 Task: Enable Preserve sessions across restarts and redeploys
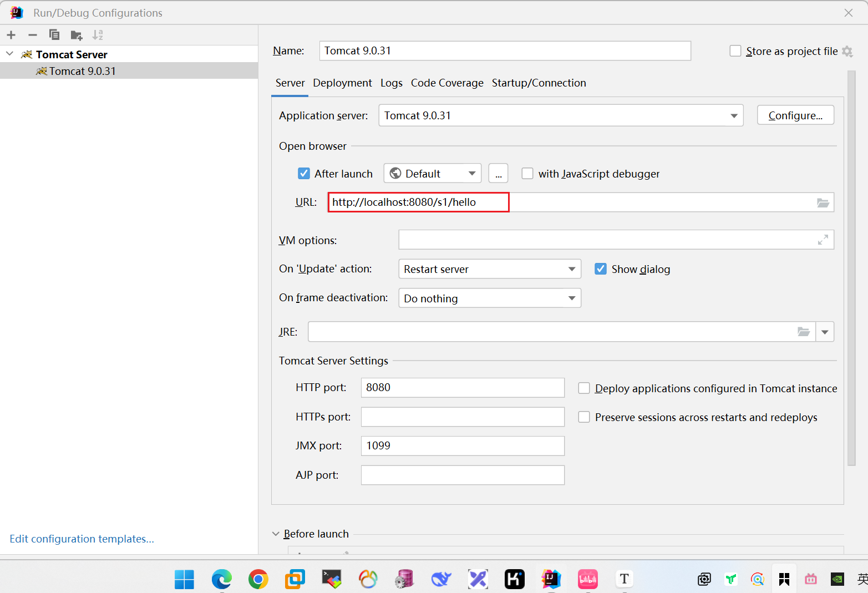click(x=584, y=417)
